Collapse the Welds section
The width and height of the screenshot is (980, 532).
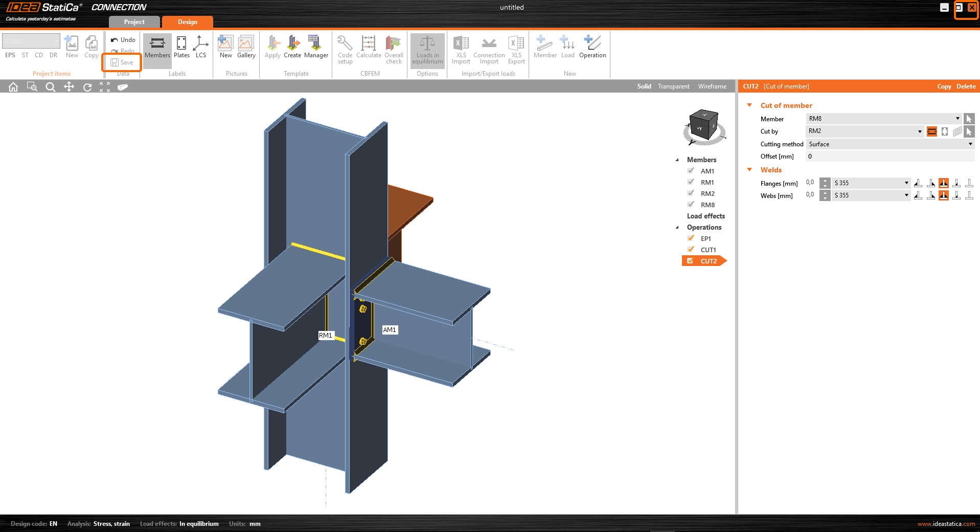point(750,170)
